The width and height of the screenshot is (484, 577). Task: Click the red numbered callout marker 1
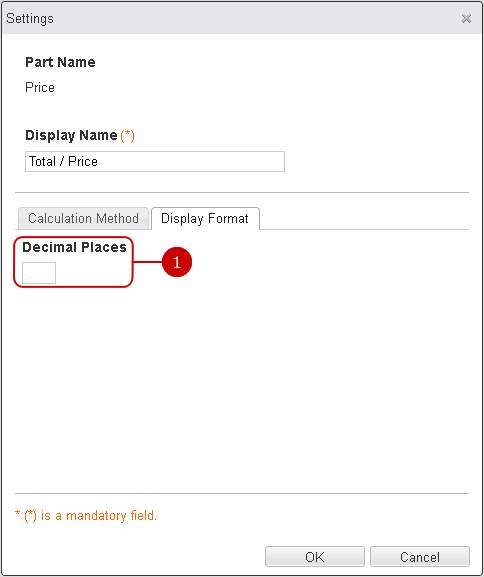(x=177, y=262)
